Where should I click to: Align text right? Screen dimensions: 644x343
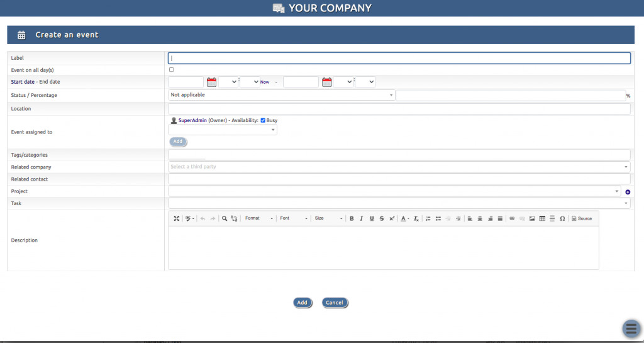[x=490, y=218]
